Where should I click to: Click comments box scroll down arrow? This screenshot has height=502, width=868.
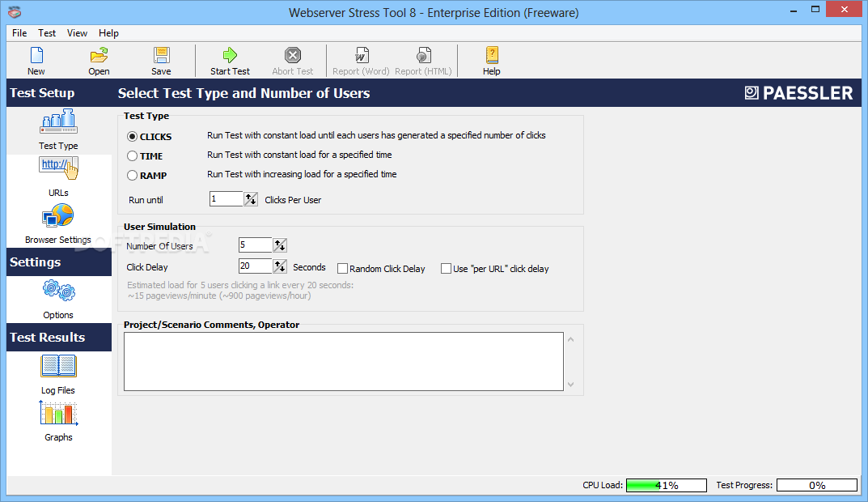(x=571, y=385)
